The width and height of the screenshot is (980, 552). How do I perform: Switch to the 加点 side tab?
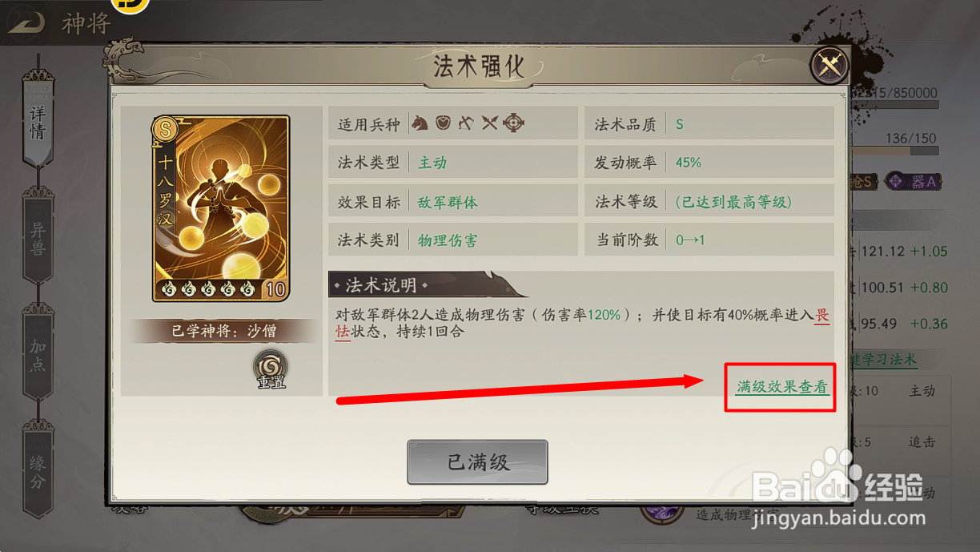38,353
